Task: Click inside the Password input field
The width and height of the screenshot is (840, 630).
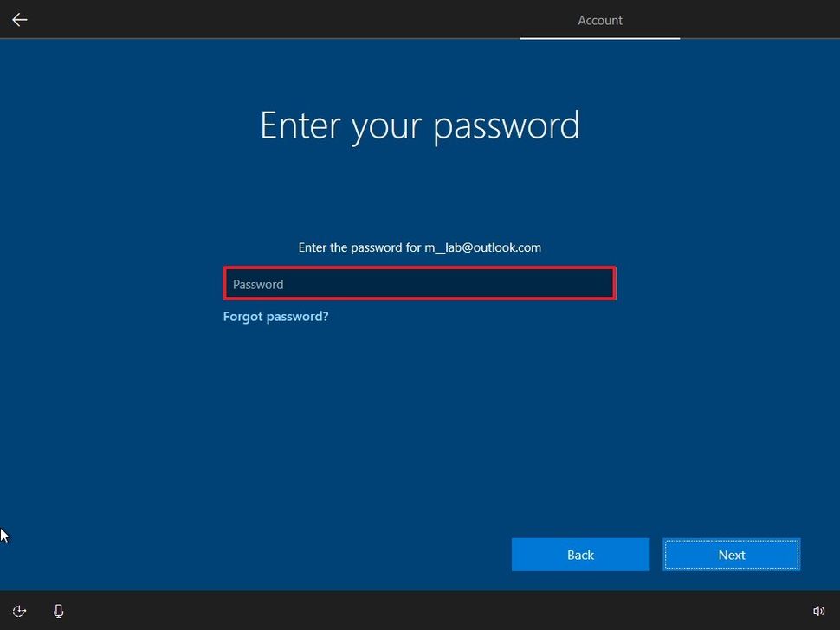Action: 419,283
